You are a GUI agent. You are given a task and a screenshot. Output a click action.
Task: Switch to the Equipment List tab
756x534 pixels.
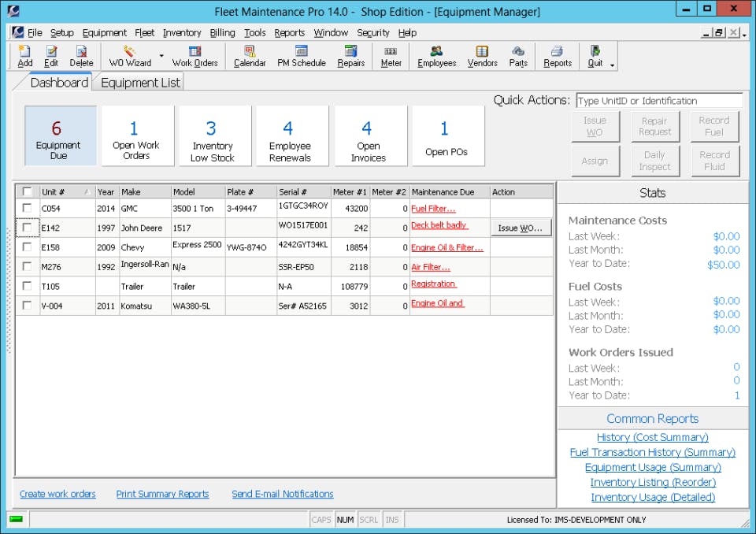(139, 82)
